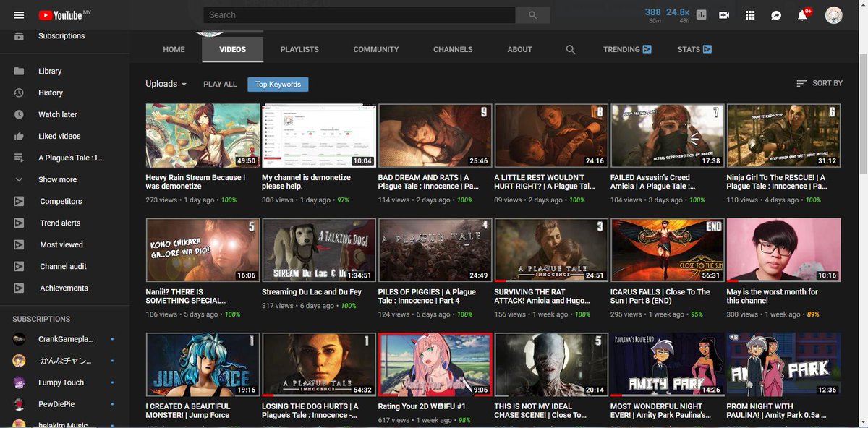Open the talking dog stream thumbnail

[319, 250]
